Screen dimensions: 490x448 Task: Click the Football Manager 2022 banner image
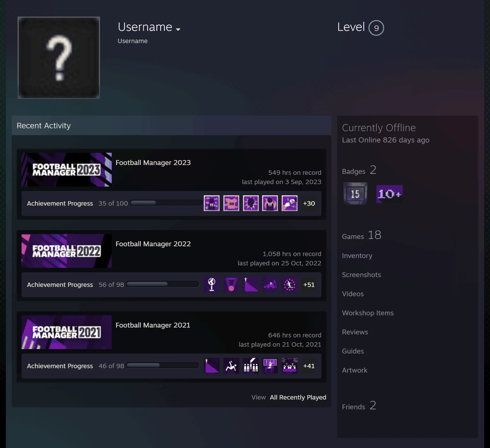67,251
